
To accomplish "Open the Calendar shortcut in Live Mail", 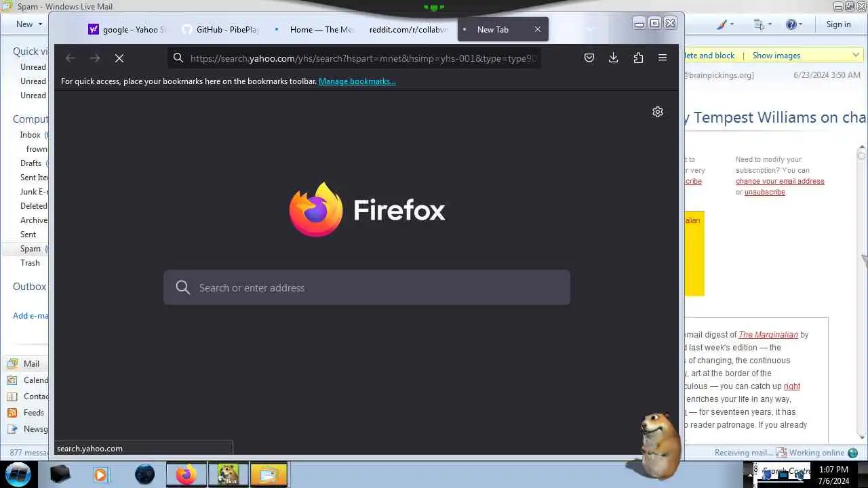I will 27,380.
